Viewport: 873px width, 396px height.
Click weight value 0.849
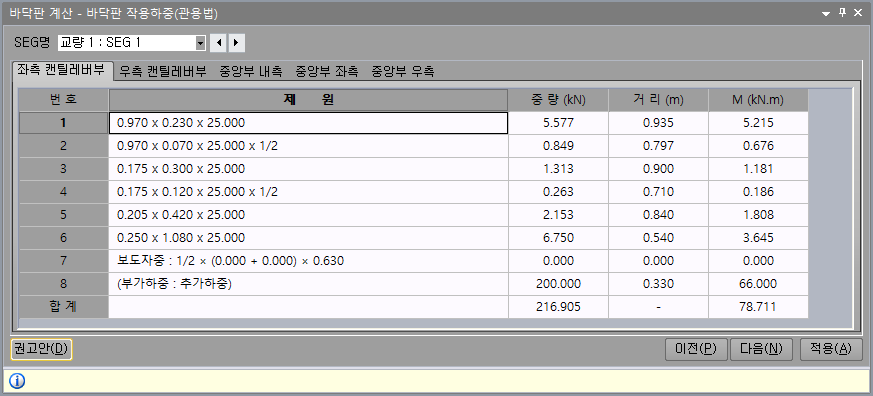558,146
